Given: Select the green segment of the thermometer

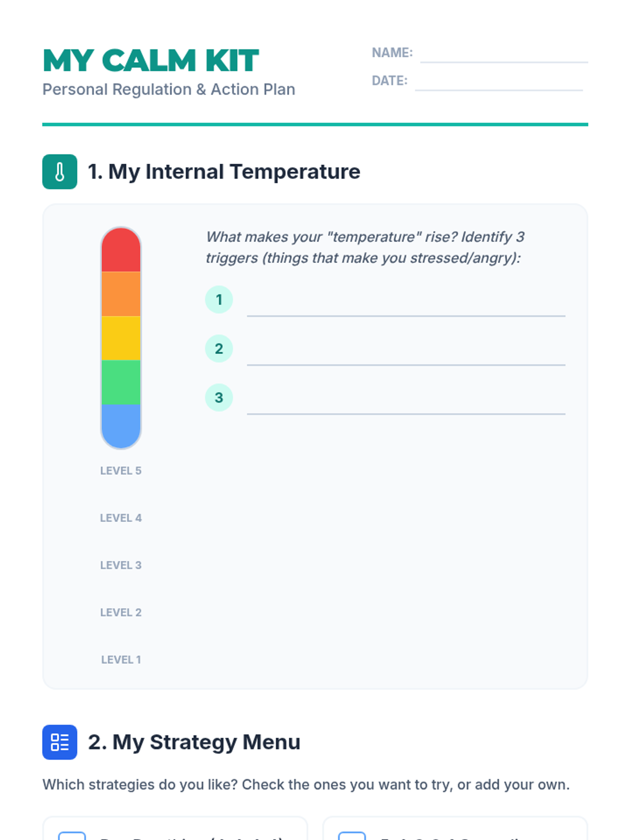Looking at the screenshot, I should [x=121, y=382].
